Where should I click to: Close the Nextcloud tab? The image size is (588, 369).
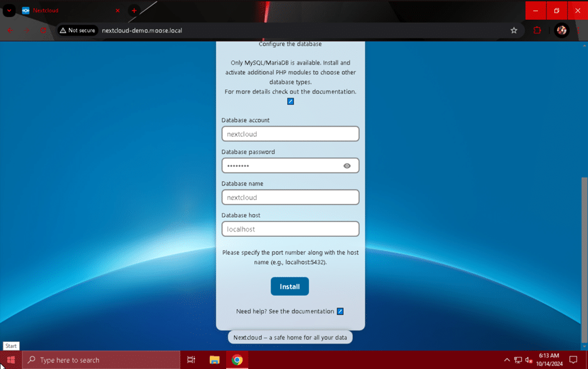click(x=118, y=10)
